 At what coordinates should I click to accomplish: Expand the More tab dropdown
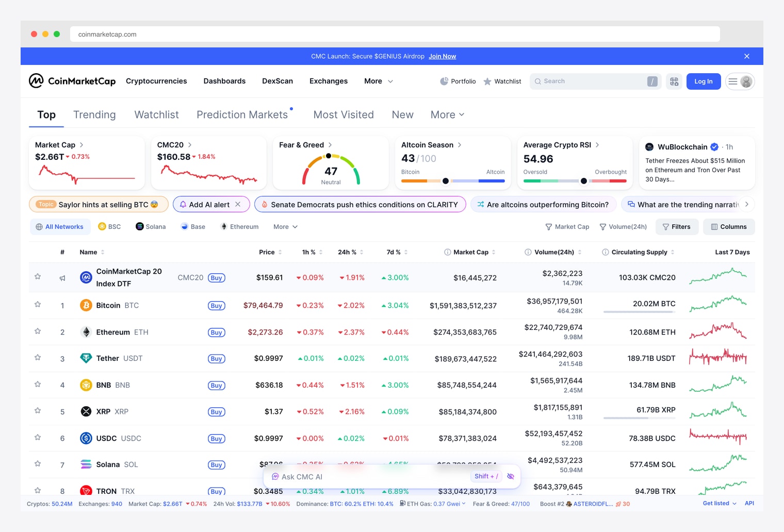click(447, 114)
